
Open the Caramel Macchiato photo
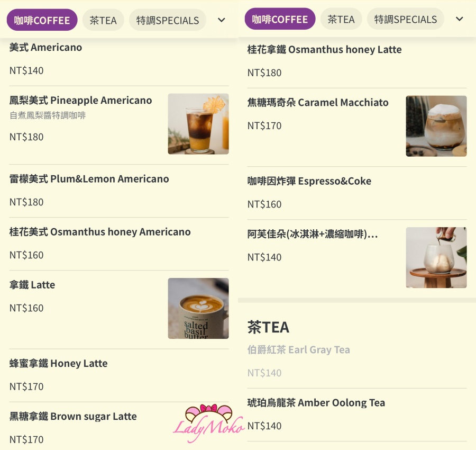[x=436, y=126]
